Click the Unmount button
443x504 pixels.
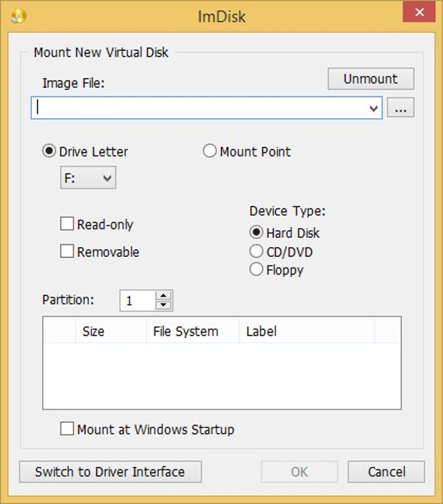click(x=371, y=79)
